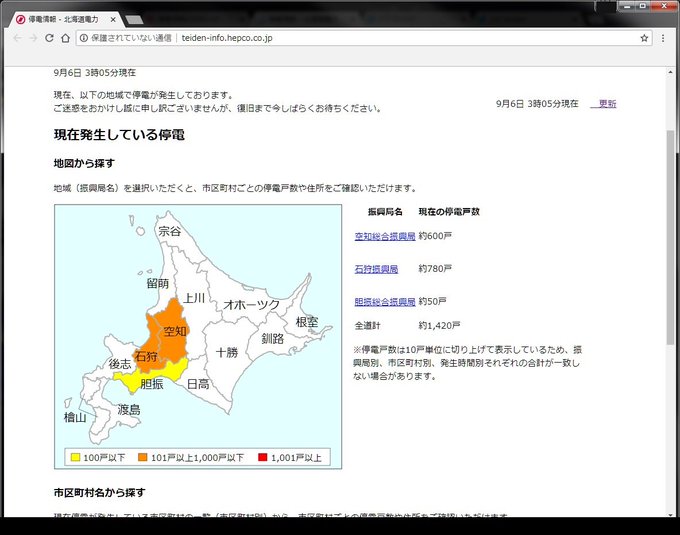Open the Chrome three-dot menu
680x535 pixels.
point(663,38)
